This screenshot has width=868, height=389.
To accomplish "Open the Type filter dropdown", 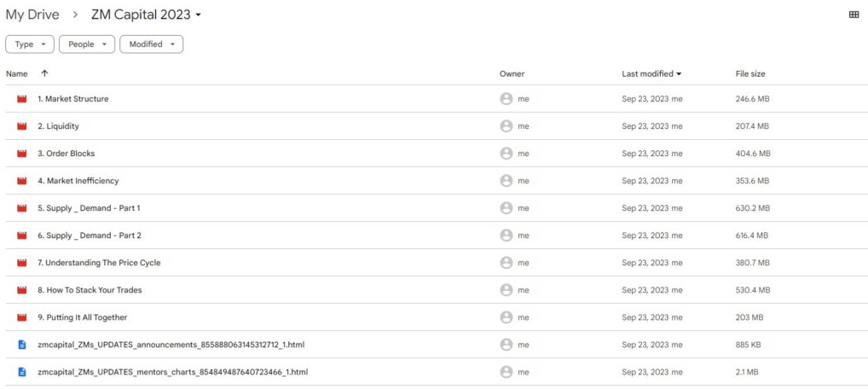I will click(30, 44).
